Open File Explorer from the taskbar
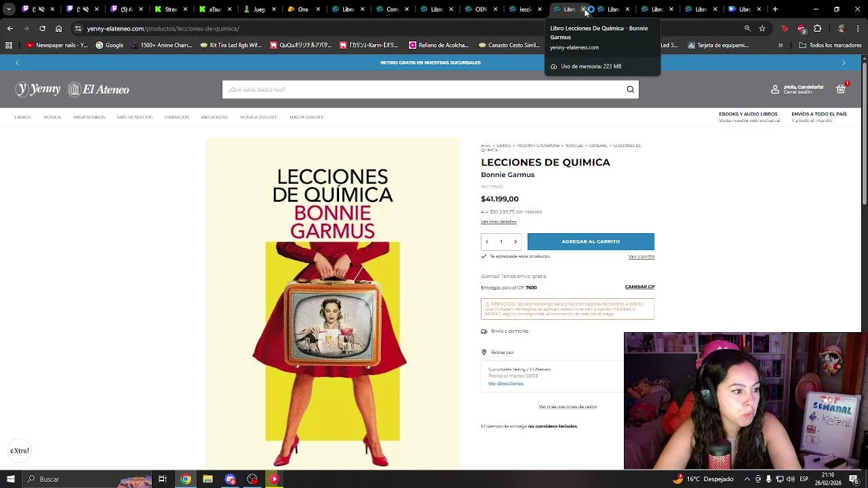868x488 pixels. tap(208, 479)
